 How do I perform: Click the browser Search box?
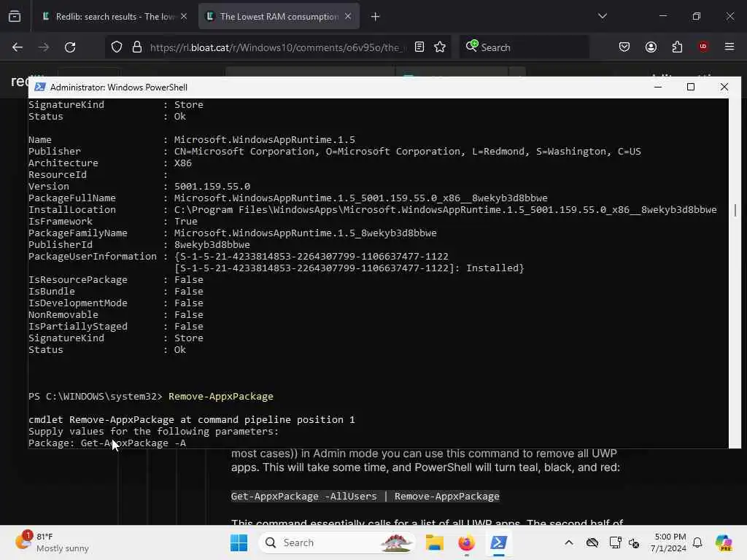pyautogui.click(x=524, y=47)
